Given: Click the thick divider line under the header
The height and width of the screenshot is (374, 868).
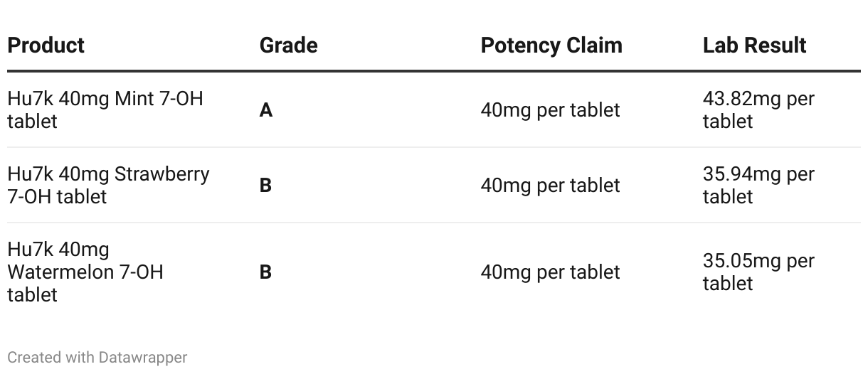Looking at the screenshot, I should click(434, 71).
